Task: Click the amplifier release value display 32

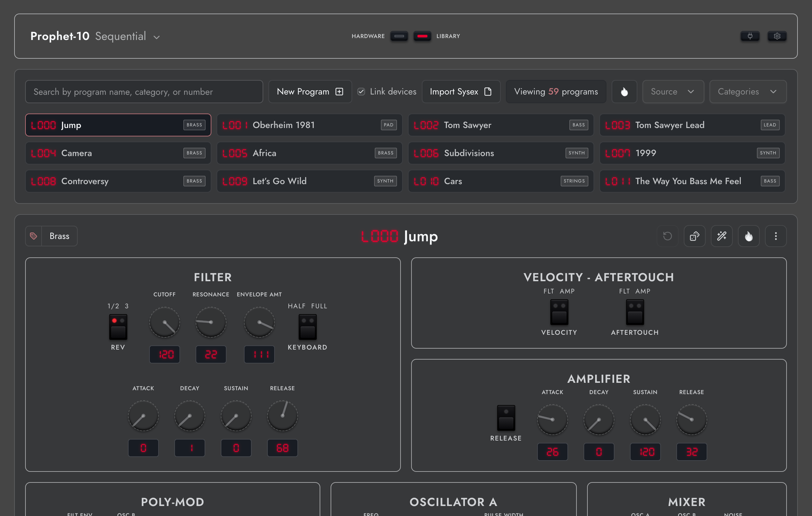Action: pyautogui.click(x=691, y=451)
